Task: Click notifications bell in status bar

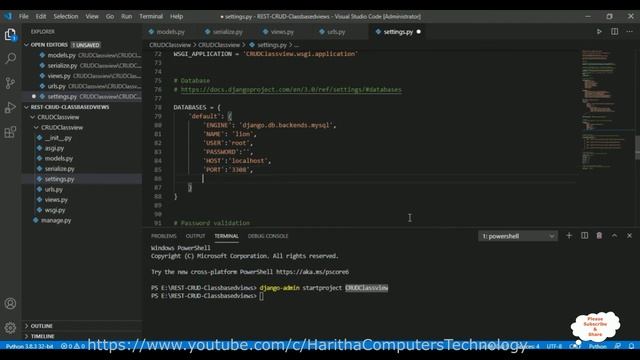Action: point(631,346)
